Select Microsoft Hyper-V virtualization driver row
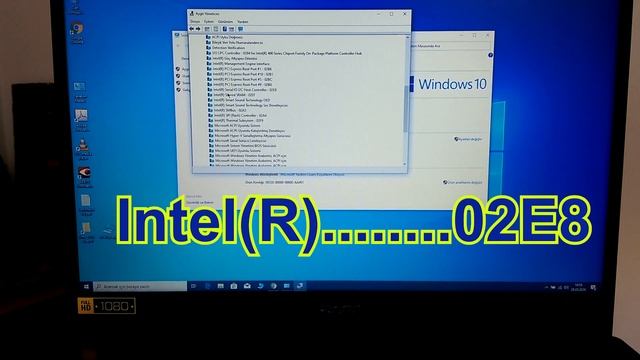The width and height of the screenshot is (640, 360). (x=250, y=136)
